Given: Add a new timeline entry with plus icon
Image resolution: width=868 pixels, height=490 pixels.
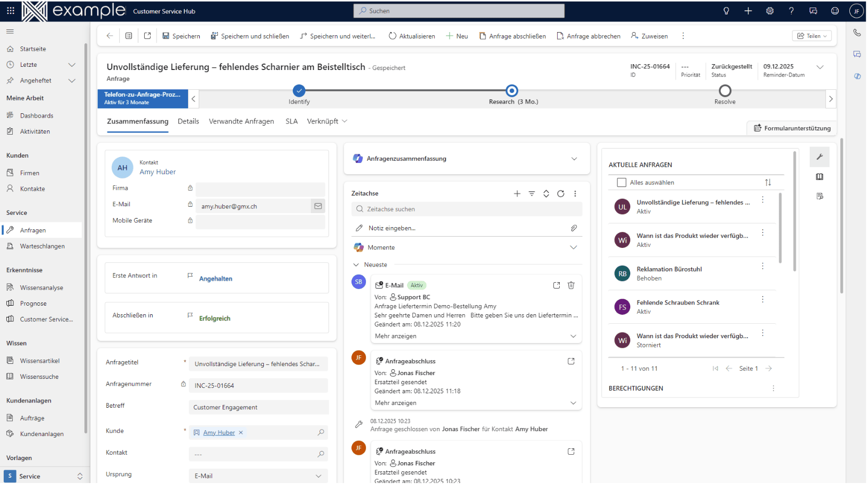Looking at the screenshot, I should point(517,193).
